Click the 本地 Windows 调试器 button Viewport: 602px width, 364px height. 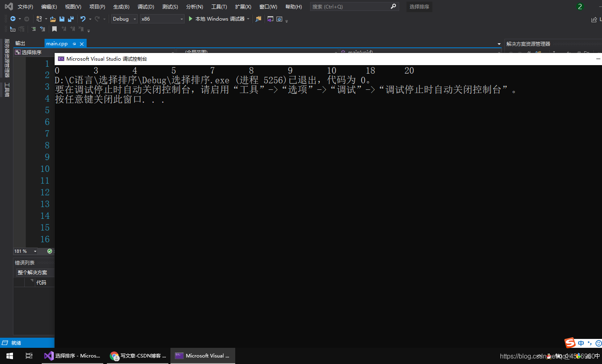pos(220,19)
